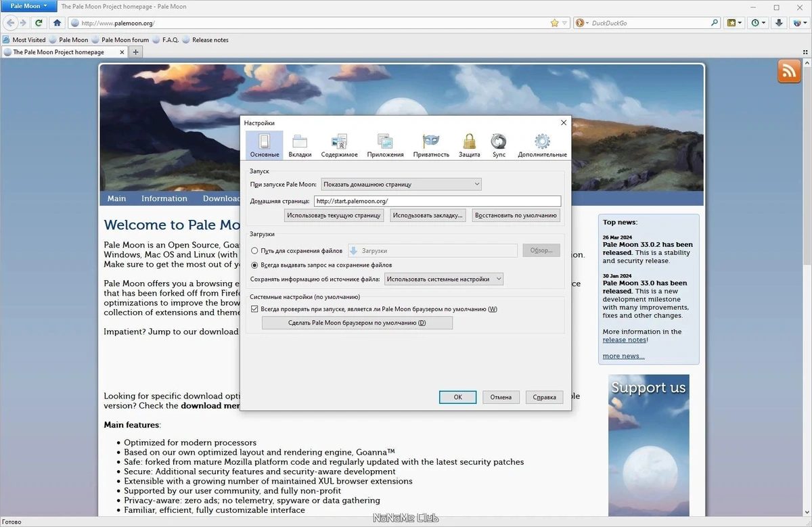
Task: Open the history clock toolbar button
Action: click(x=759, y=23)
